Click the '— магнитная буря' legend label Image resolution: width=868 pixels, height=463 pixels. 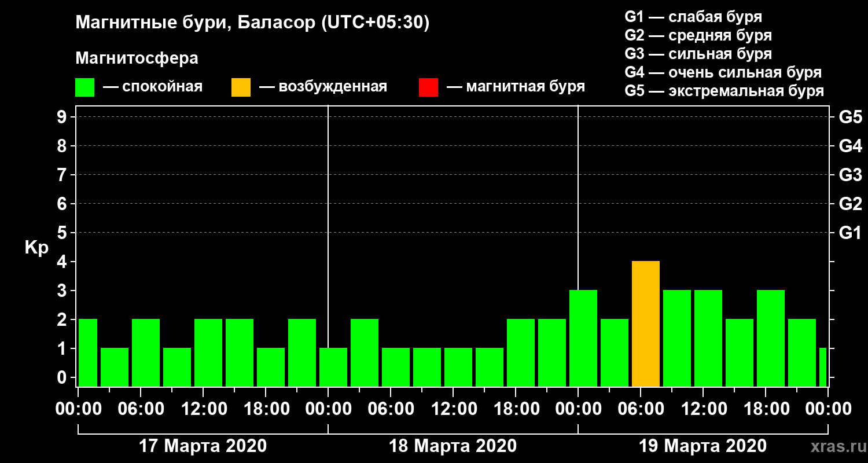coord(516,87)
